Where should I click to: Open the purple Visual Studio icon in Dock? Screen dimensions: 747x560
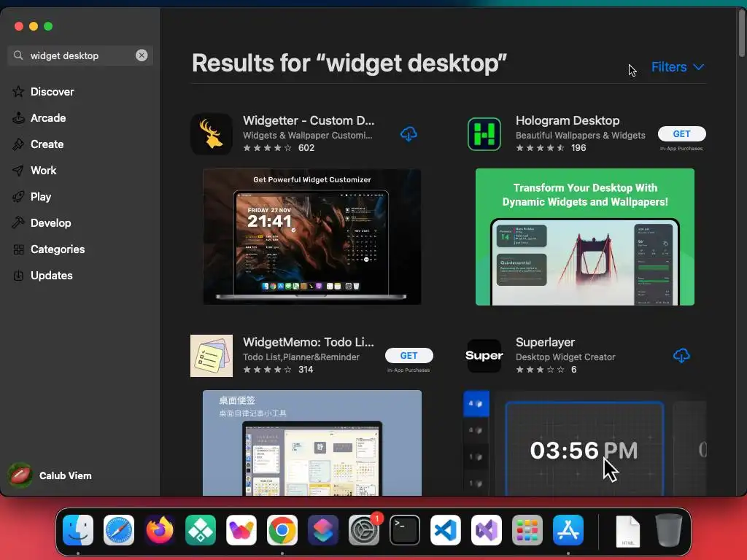[487, 530]
